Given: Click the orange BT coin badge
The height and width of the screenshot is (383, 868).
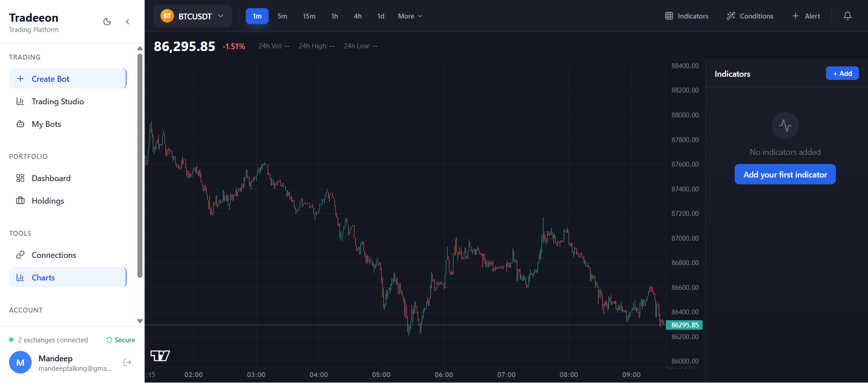Looking at the screenshot, I should coord(167,16).
